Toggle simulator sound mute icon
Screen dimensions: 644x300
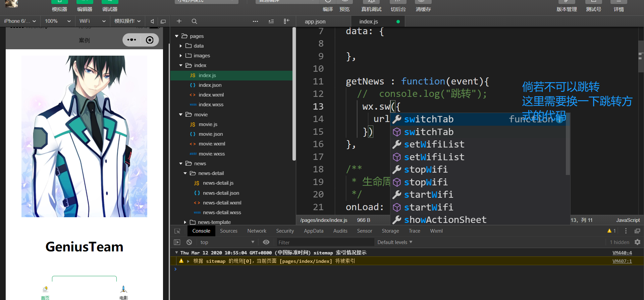point(152,21)
